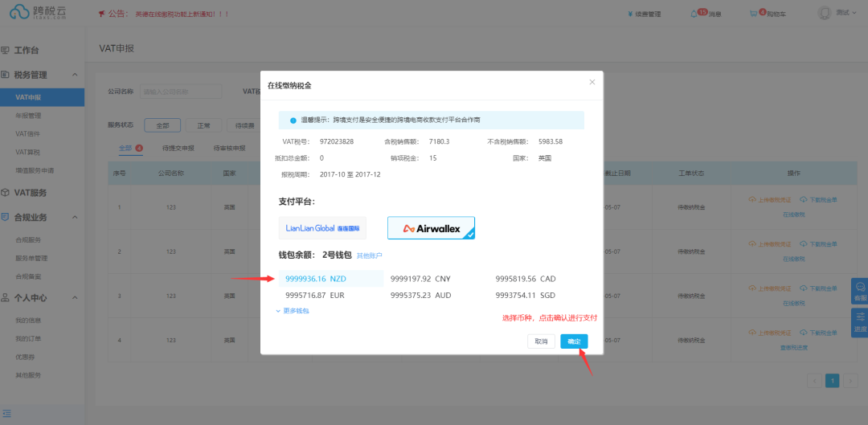This screenshot has height=425, width=868.
Task: Open 续费管理 via the yen icon
Action: (x=631, y=14)
